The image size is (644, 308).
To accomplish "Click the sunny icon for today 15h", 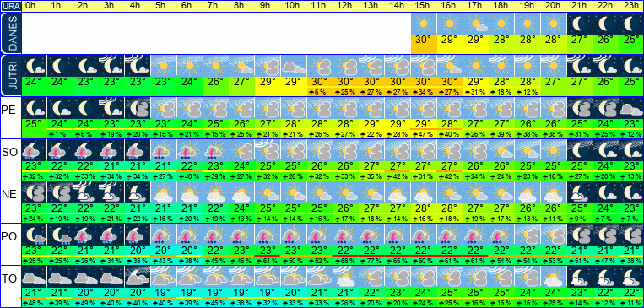I will 424,24.
